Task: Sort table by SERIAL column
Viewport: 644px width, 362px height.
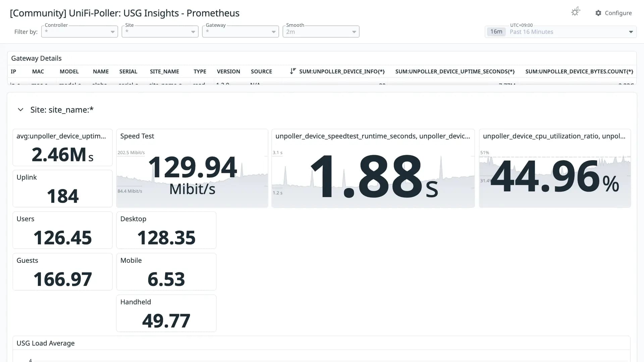Action: 128,71
